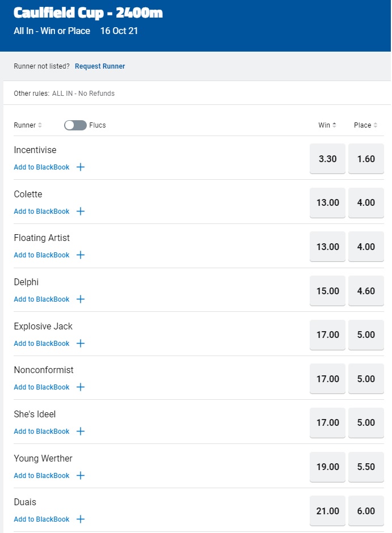
Task: Add Duais to BlackBook
Action: click(x=42, y=519)
